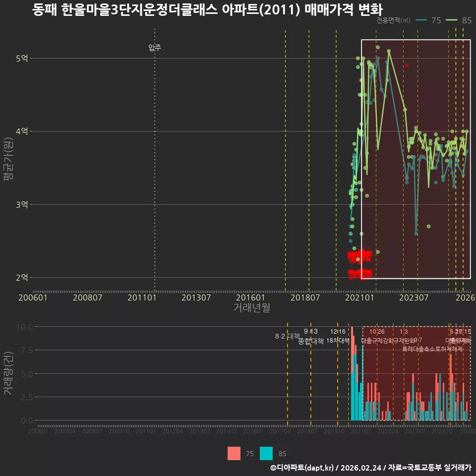Click the '201601' label on price chart axis
Image resolution: width=476 pixels, height=476 pixels.
click(x=250, y=297)
